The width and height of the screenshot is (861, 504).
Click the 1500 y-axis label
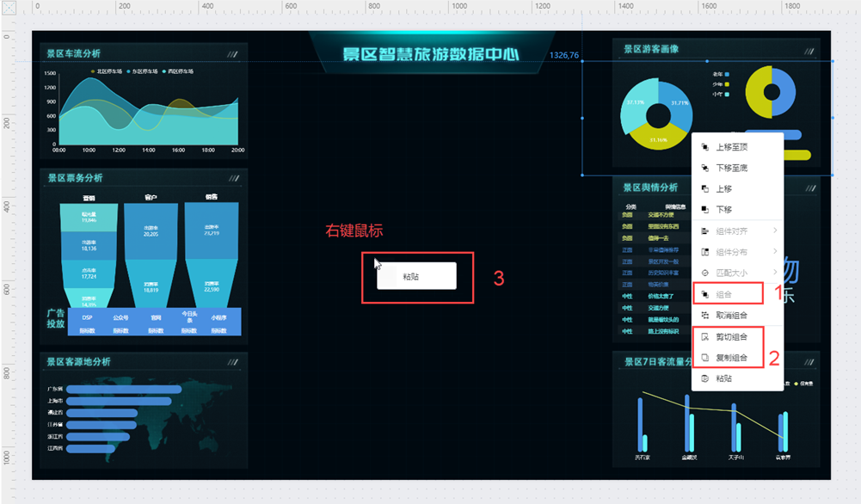[x=50, y=73]
